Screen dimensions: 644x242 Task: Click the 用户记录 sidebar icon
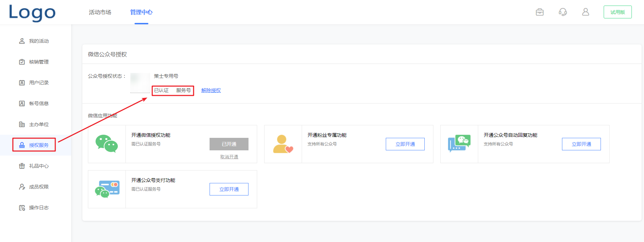point(22,83)
